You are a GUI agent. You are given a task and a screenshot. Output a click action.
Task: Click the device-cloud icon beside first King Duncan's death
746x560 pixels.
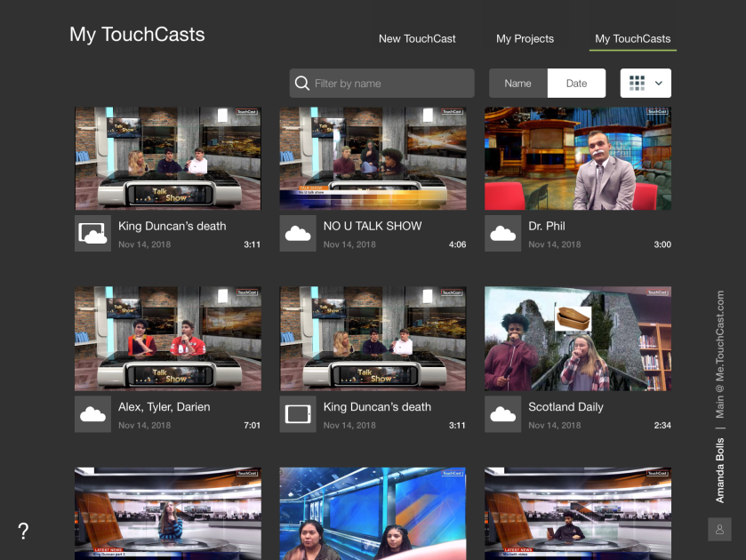[92, 234]
